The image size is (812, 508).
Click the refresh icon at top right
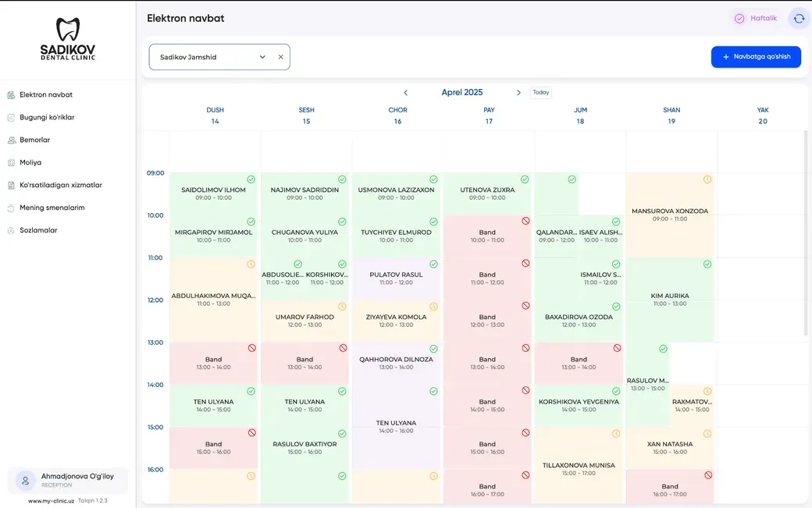pos(799,19)
